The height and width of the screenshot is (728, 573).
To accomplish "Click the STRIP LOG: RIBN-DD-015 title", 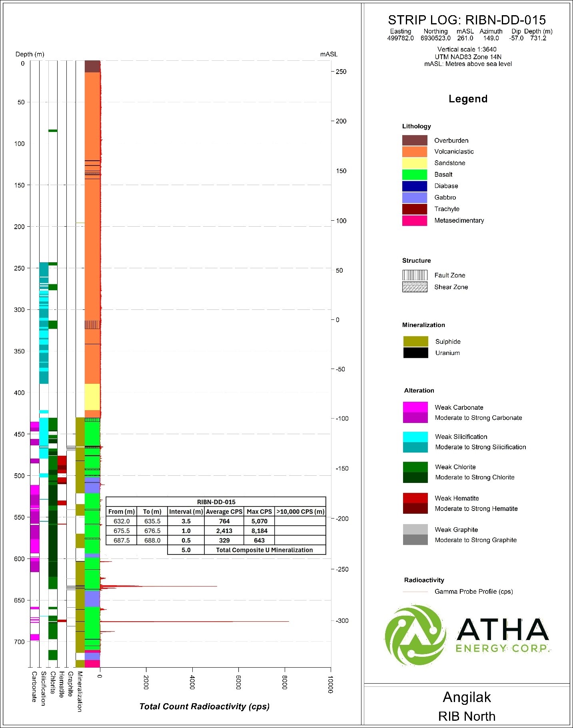I will pyautogui.click(x=467, y=20).
